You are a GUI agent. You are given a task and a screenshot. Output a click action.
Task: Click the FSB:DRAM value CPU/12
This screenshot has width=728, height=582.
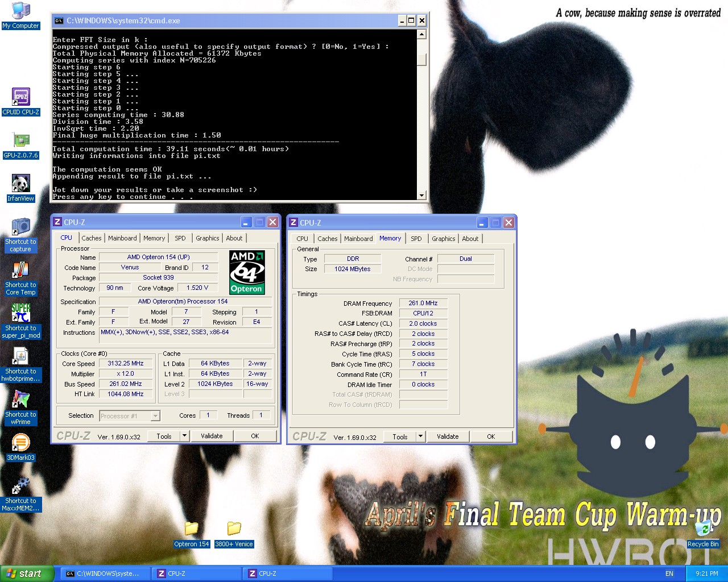423,314
